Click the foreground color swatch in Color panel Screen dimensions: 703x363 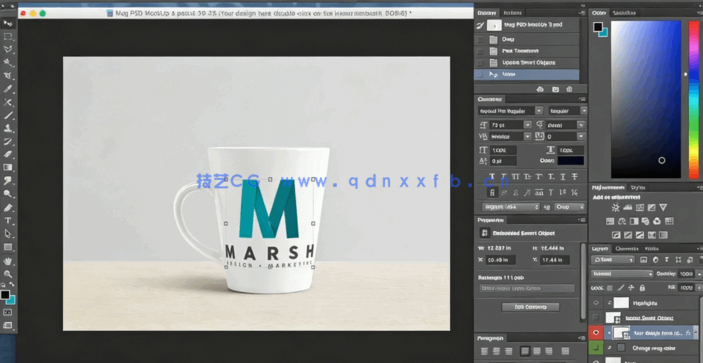click(598, 27)
